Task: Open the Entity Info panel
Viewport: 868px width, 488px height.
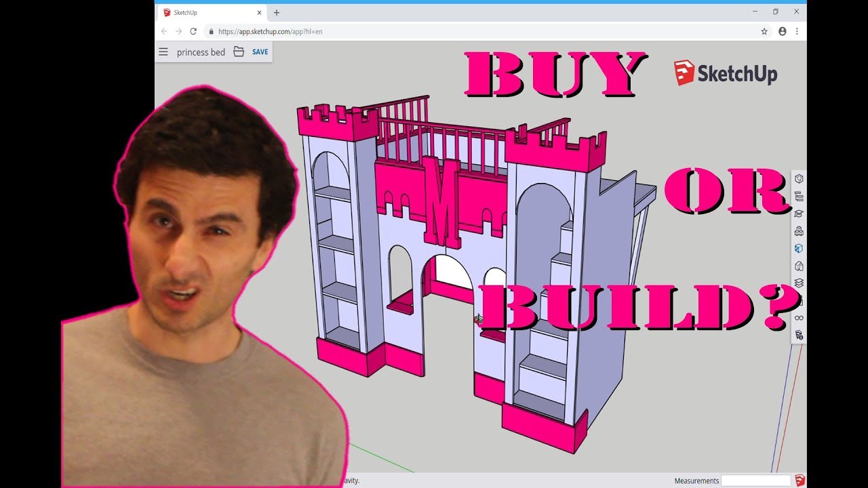Action: (799, 179)
